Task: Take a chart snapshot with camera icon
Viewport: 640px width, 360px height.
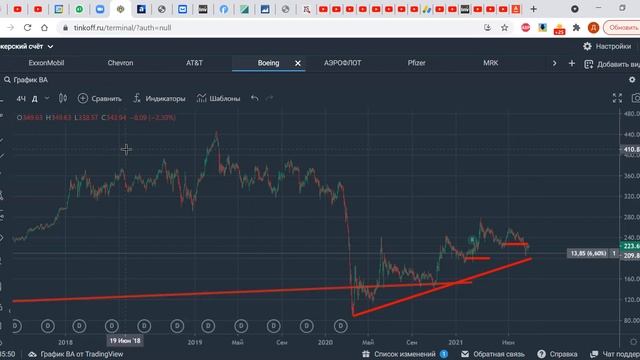Action: click(636, 98)
